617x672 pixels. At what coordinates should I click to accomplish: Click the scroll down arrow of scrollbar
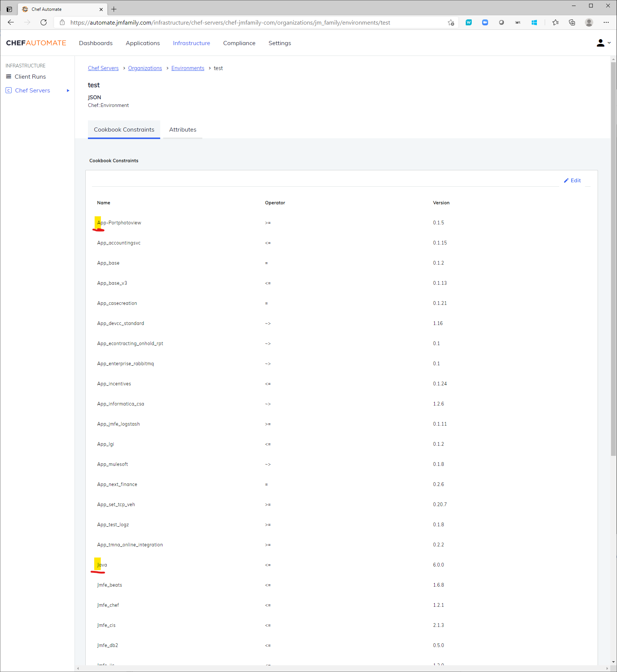pyautogui.click(x=613, y=662)
